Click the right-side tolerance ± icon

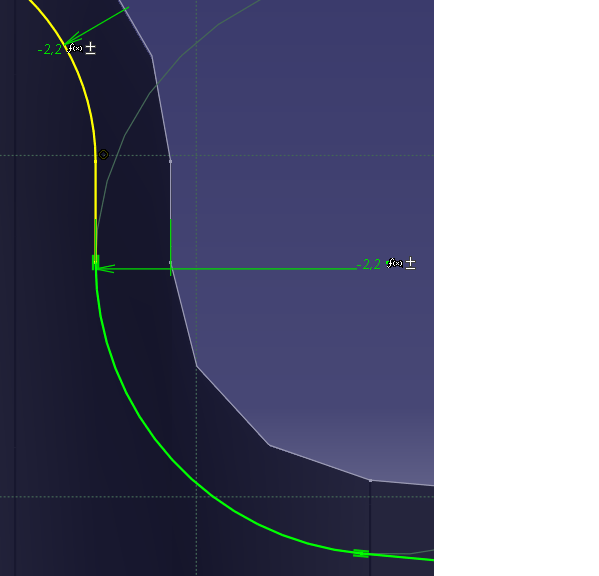411,263
